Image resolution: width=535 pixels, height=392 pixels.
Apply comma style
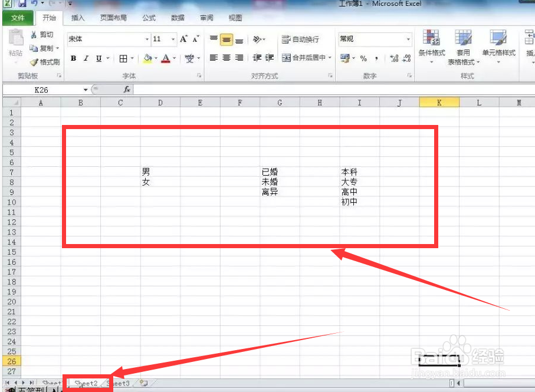(376, 58)
